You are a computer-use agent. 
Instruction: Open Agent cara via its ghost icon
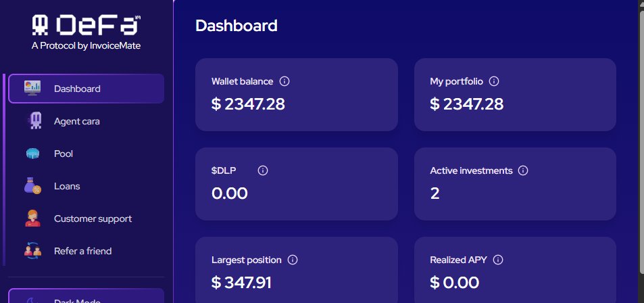click(33, 121)
